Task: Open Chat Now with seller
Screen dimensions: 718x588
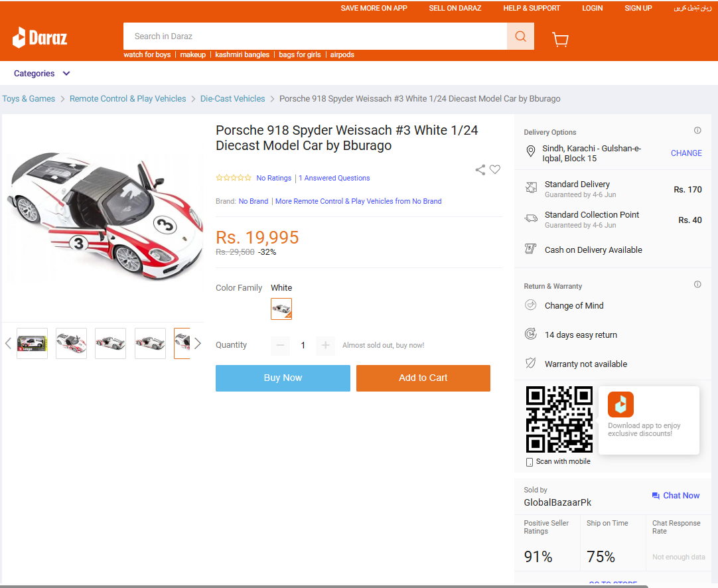Action: 676,496
